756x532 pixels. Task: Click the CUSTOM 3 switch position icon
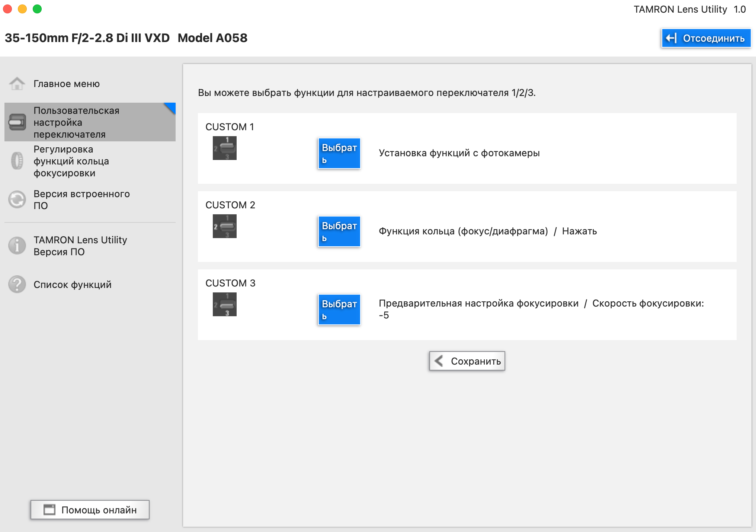pos(224,304)
